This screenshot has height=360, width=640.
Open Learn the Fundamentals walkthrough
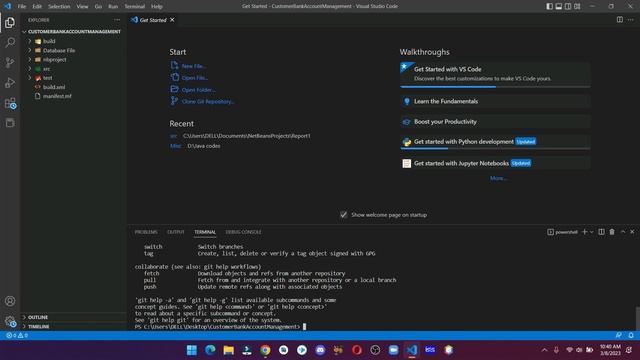tap(495, 101)
